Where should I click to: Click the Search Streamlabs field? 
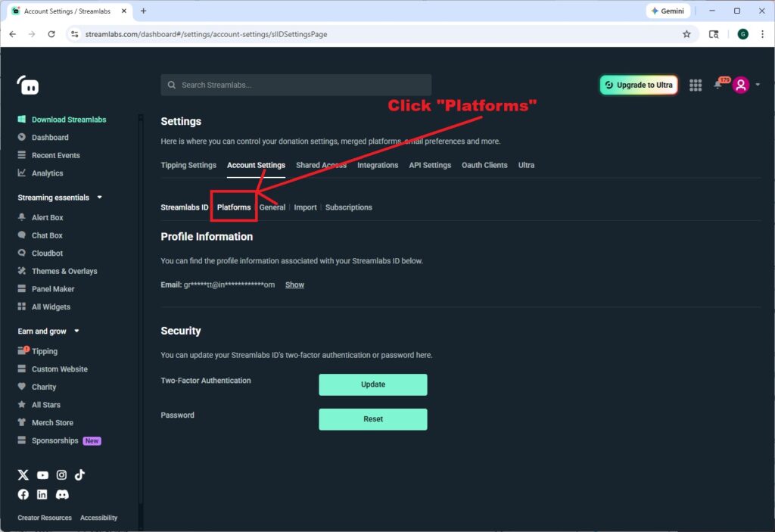[295, 85]
